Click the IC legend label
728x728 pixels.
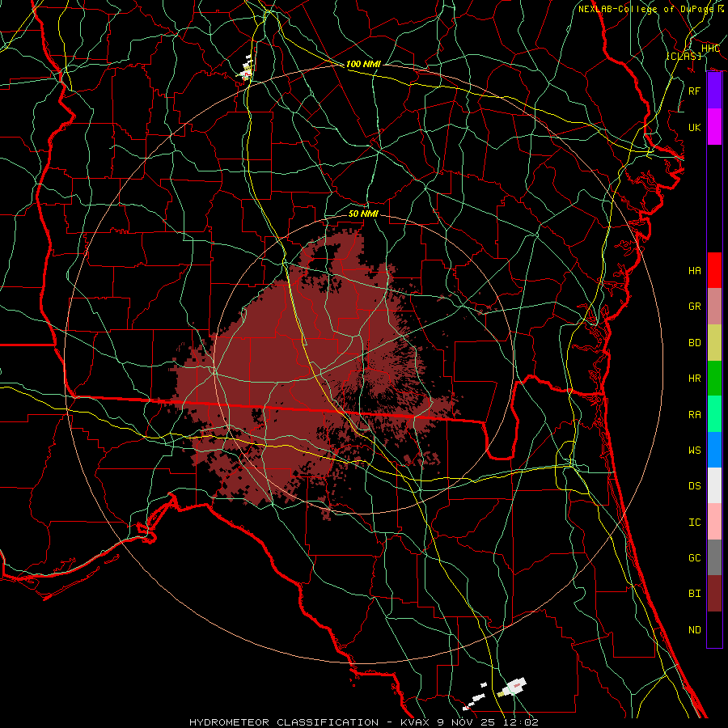point(695,523)
